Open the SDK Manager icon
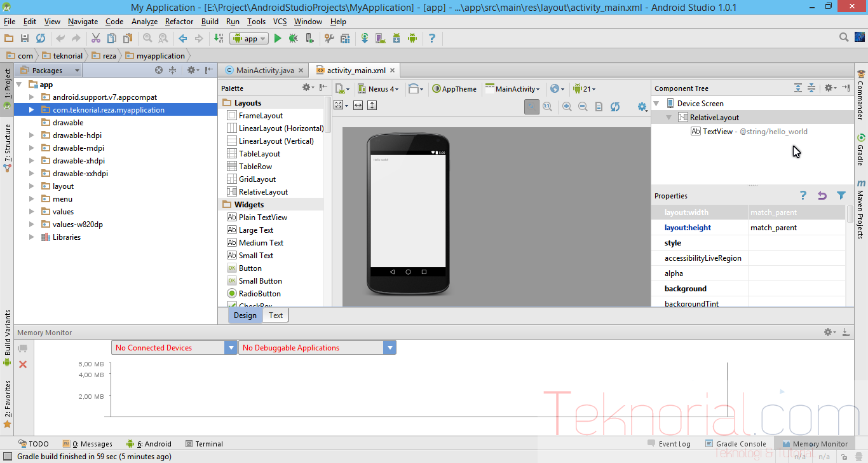Image resolution: width=868 pixels, height=463 pixels. (x=396, y=39)
